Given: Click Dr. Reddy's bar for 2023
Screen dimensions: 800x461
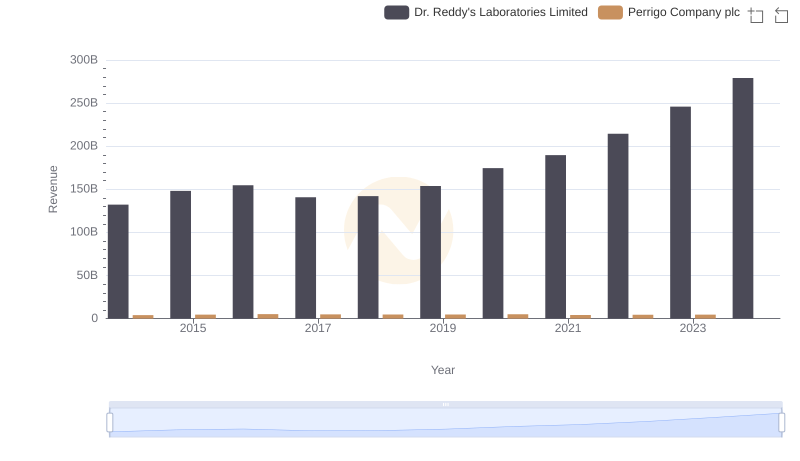Looking at the screenshot, I should (x=681, y=213).
